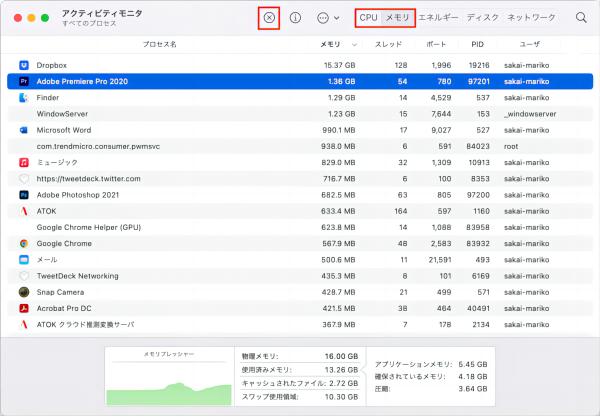Click the スワップ使用領域 10.30 GB value
This screenshot has height=416, width=600.
[341, 397]
